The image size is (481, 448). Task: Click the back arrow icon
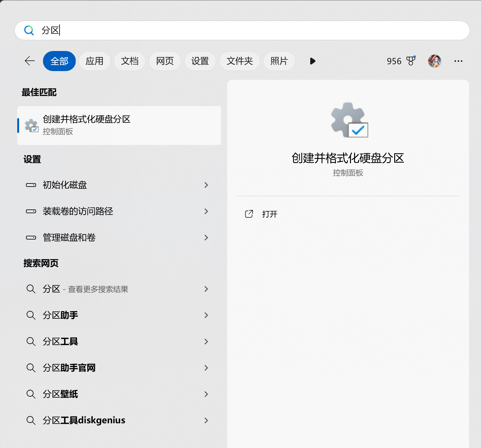pyautogui.click(x=30, y=61)
